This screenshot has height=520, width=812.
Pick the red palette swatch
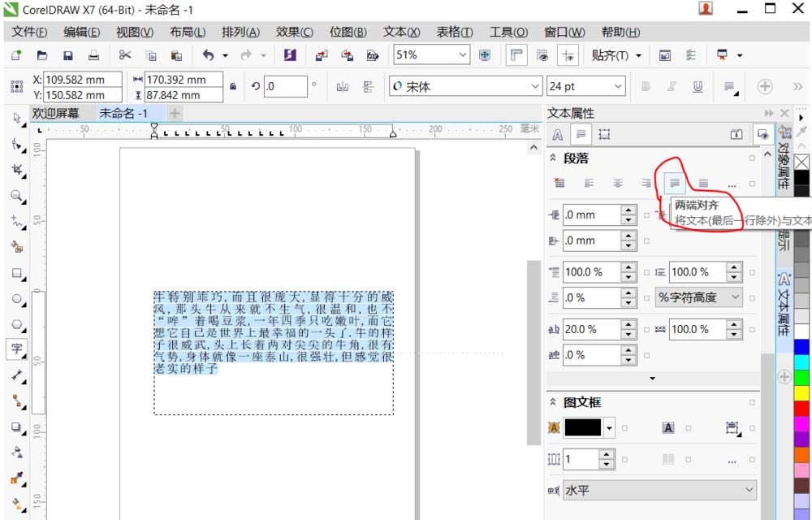(801, 409)
